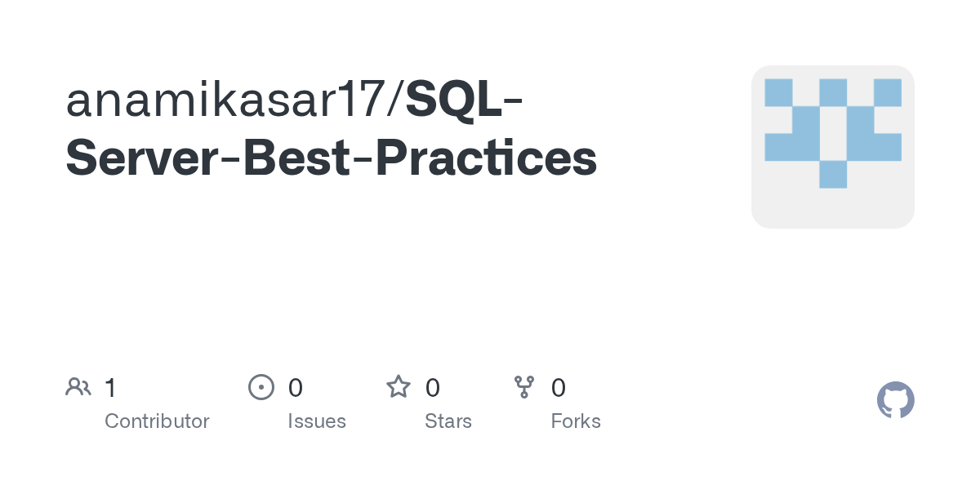
Task: Click the bold SQL- repository title text
Action: pos(465,100)
